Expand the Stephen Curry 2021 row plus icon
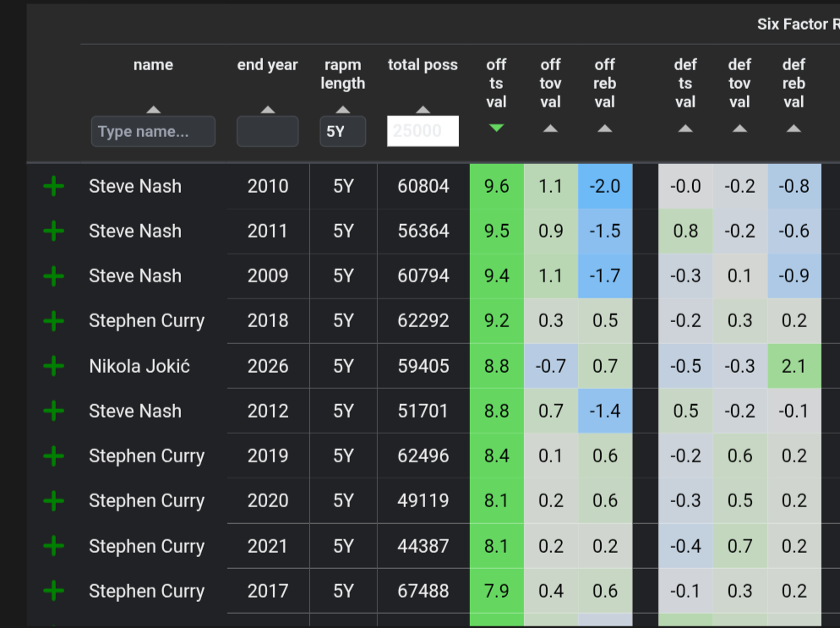Image resolution: width=840 pixels, height=628 pixels. point(53,546)
